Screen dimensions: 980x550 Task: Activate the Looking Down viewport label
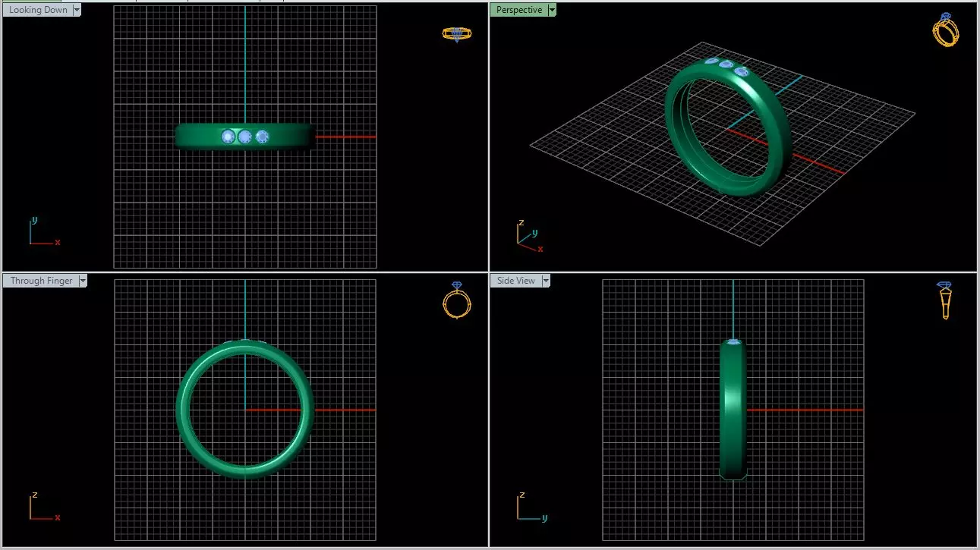point(38,10)
